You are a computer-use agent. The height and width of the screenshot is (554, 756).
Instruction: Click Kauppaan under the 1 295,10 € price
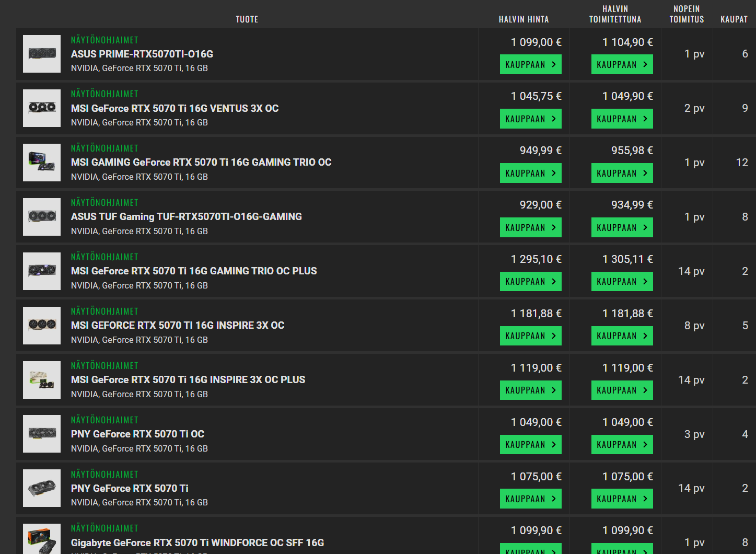(x=531, y=282)
